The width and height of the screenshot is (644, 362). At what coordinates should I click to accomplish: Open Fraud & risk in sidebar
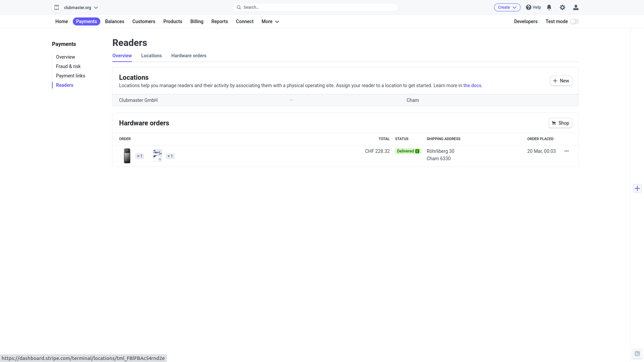[68, 66]
